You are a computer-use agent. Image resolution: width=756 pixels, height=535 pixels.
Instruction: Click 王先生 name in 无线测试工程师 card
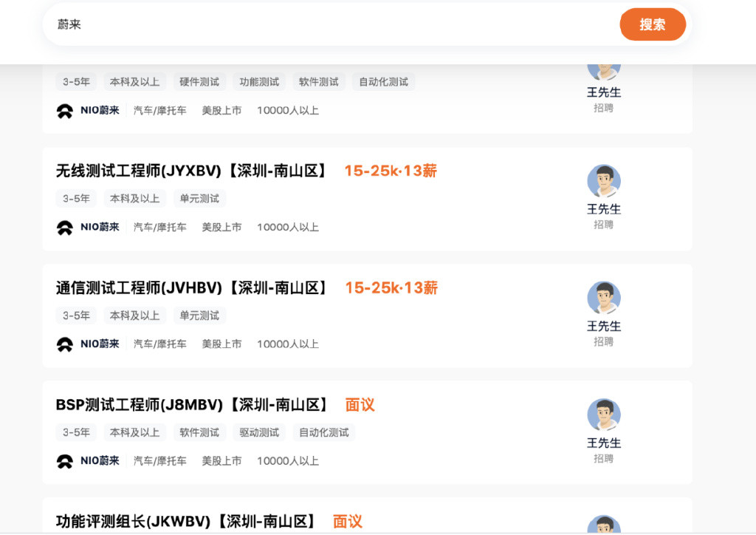coord(604,209)
